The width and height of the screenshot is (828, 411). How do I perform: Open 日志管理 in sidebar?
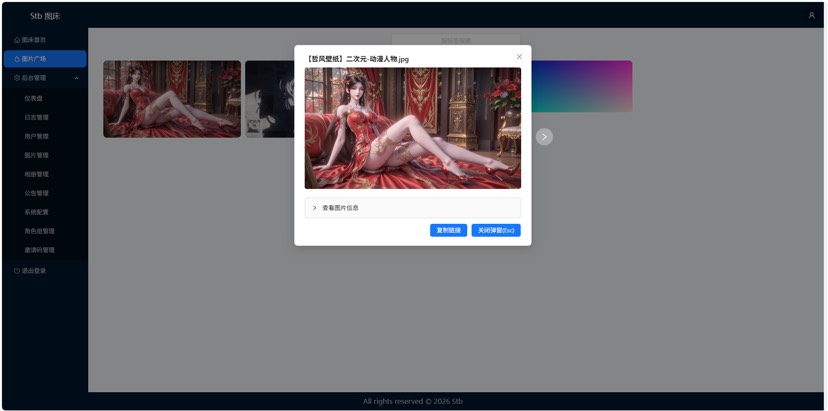pyautogui.click(x=36, y=117)
